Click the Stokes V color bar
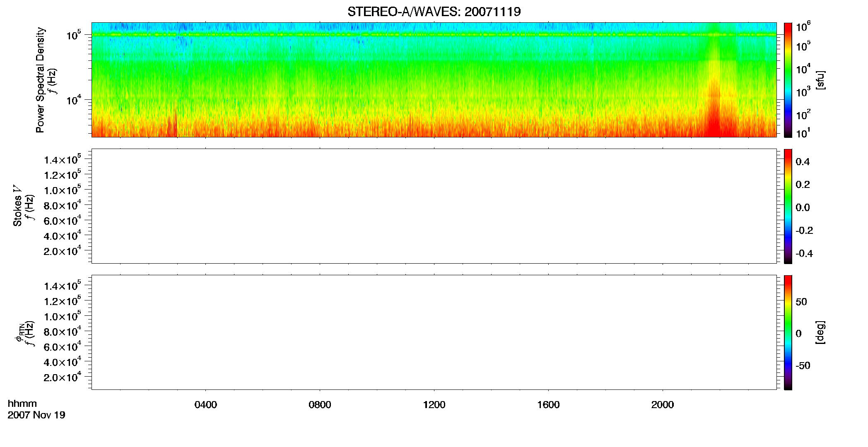 click(x=788, y=206)
